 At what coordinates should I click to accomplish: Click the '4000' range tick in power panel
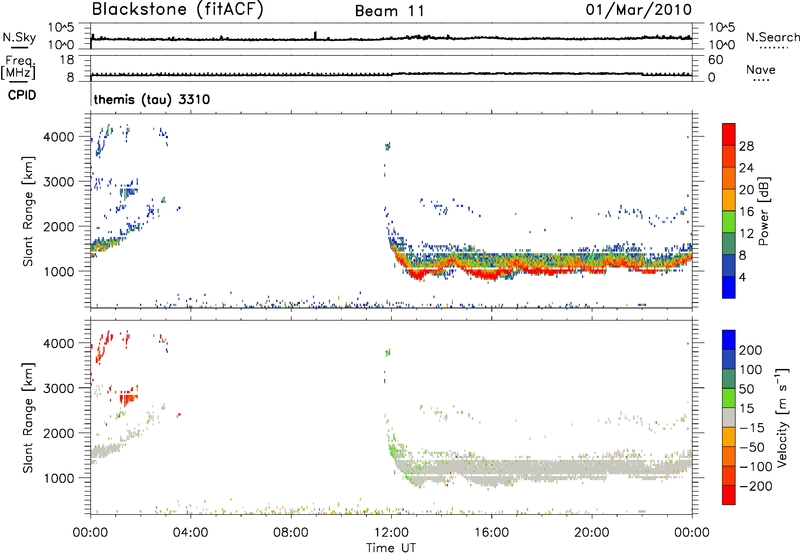tap(59, 137)
